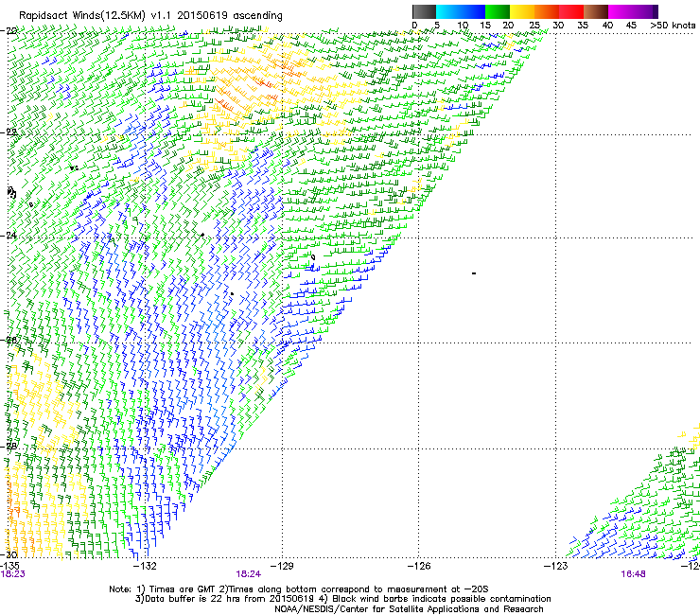Click the green 15-20 knots legend swatch

(x=498, y=11)
